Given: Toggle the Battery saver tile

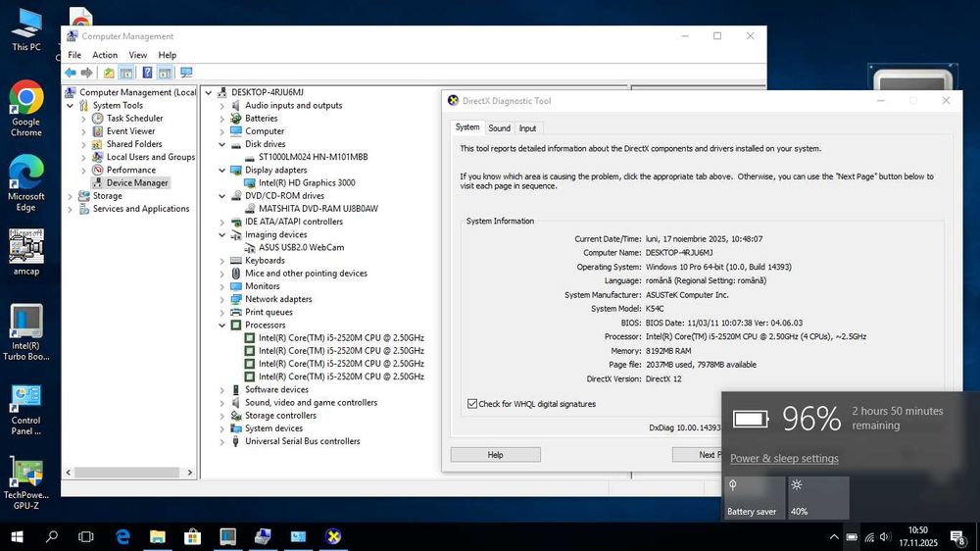Looking at the screenshot, I should pos(755,498).
